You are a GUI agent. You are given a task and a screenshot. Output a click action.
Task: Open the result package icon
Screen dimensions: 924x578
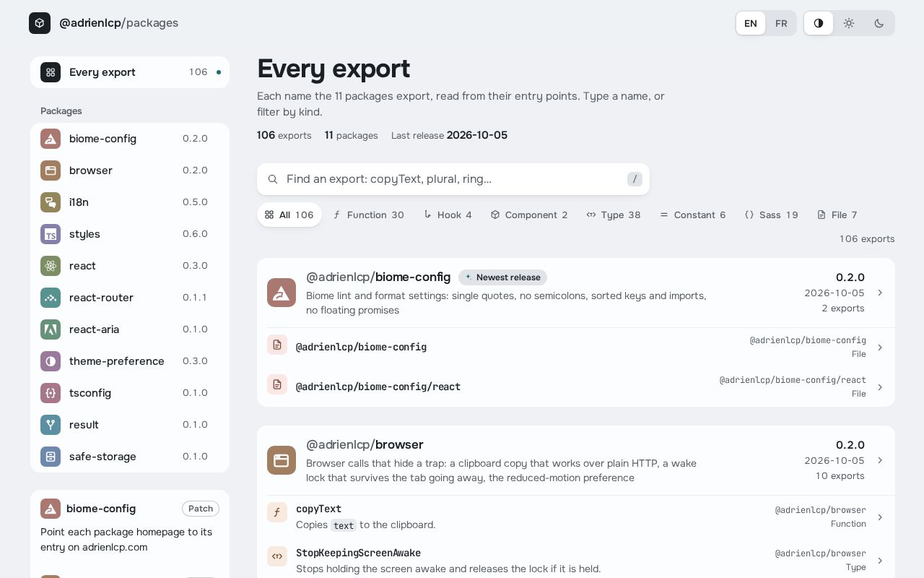(51, 425)
